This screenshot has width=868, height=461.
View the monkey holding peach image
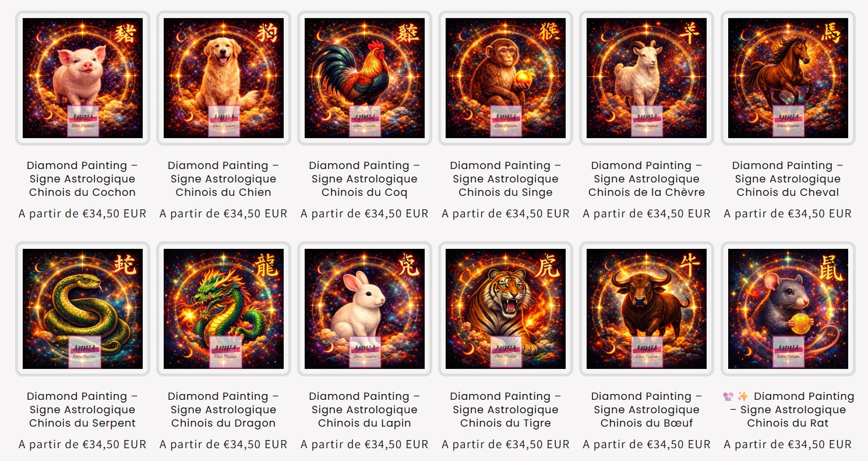click(x=506, y=78)
